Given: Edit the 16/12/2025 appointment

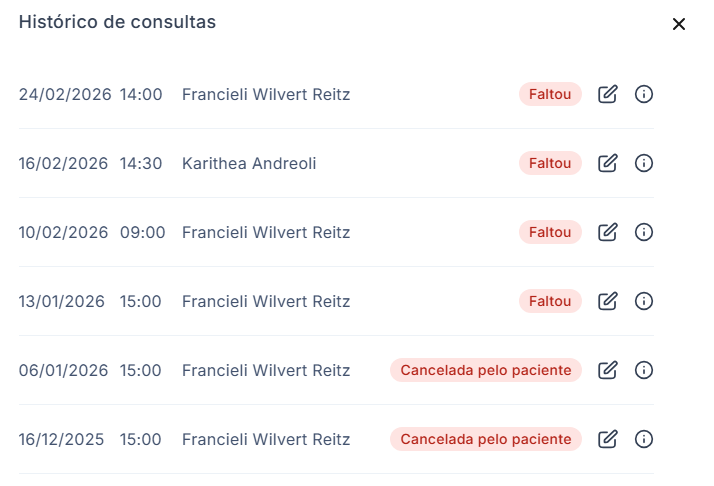Looking at the screenshot, I should point(607,439).
